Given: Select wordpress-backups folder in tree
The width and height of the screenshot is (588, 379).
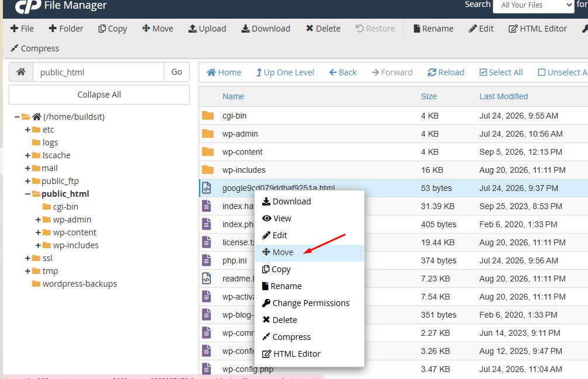Looking at the screenshot, I should 75,284.
